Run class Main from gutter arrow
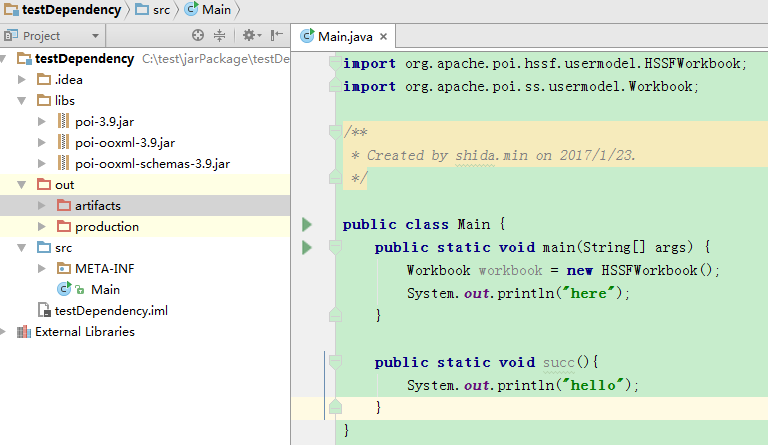 pos(307,224)
